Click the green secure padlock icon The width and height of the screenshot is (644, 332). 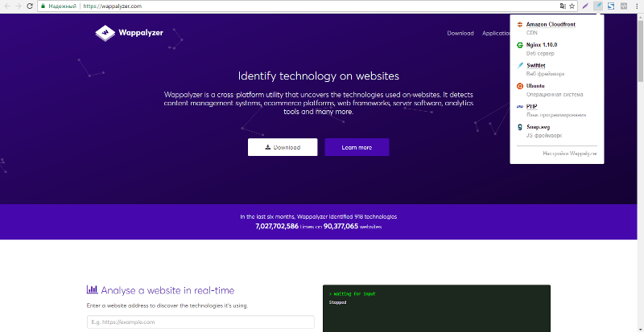[x=43, y=6]
